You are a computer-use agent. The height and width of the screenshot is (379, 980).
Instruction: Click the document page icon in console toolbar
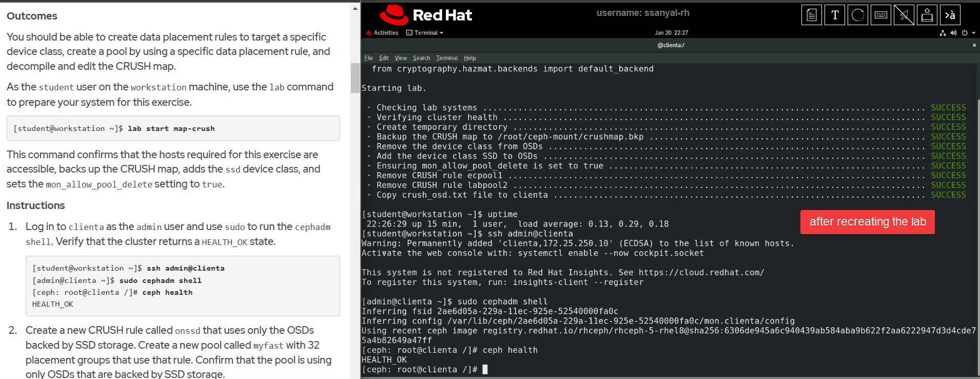(x=812, y=15)
